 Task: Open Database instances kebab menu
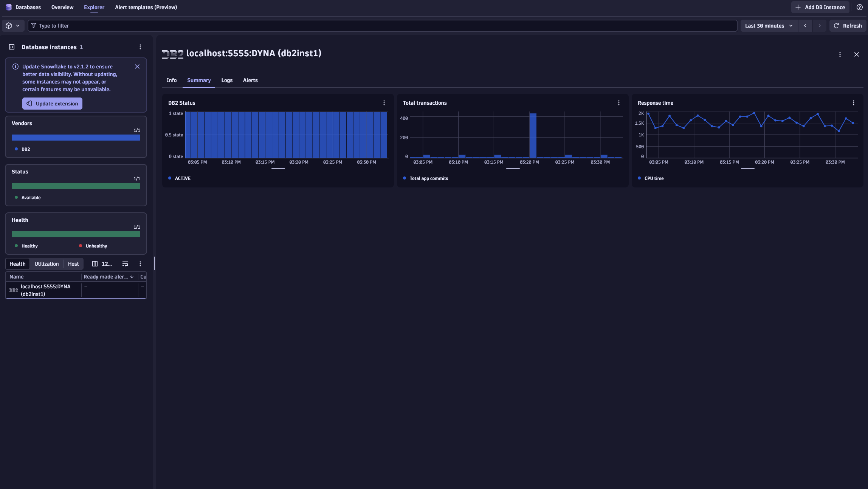coord(140,47)
